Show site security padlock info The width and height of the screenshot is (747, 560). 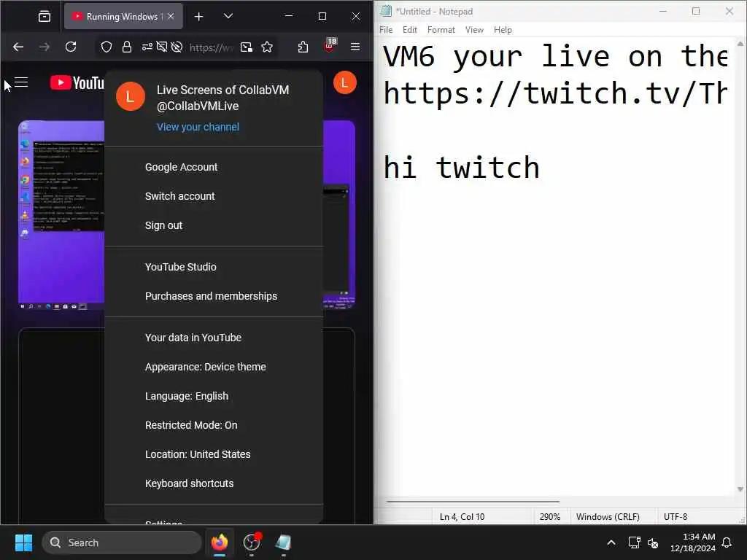pyautogui.click(x=127, y=47)
